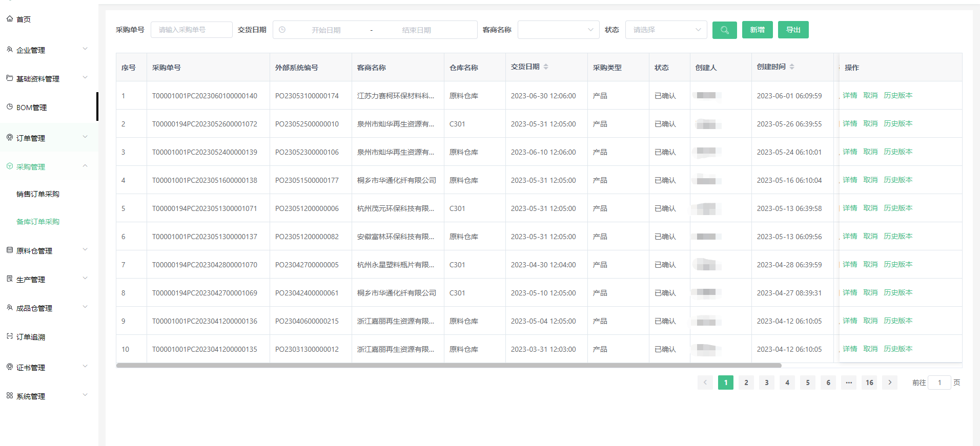Image resolution: width=980 pixels, height=446 pixels.
Task: Go to next page with right arrow
Action: (890, 383)
